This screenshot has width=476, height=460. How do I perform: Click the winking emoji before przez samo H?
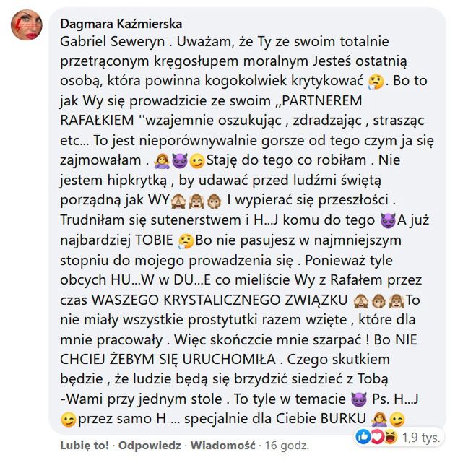click(x=69, y=420)
